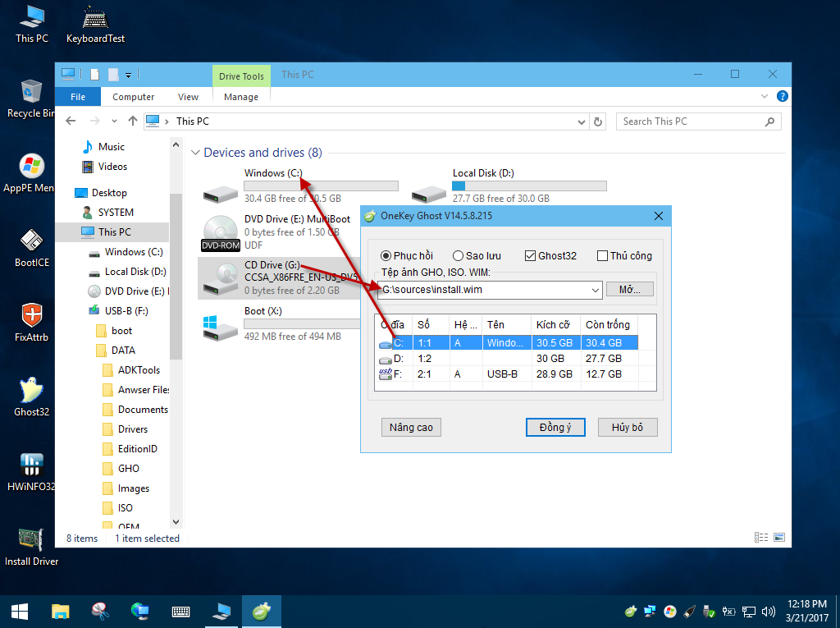Click the navigation pane scroll up arrow
Image resolution: width=840 pixels, height=628 pixels.
pyautogui.click(x=176, y=144)
